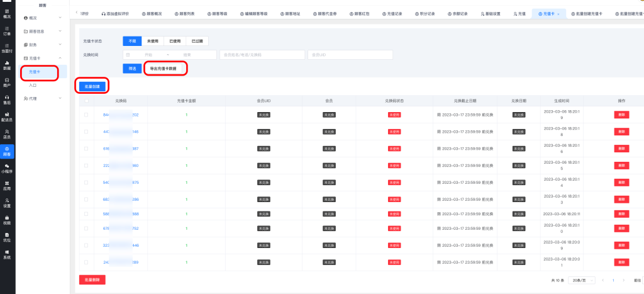Click the 会员UID input field
Image resolution: width=644 pixels, height=294 pixels.
(350, 55)
